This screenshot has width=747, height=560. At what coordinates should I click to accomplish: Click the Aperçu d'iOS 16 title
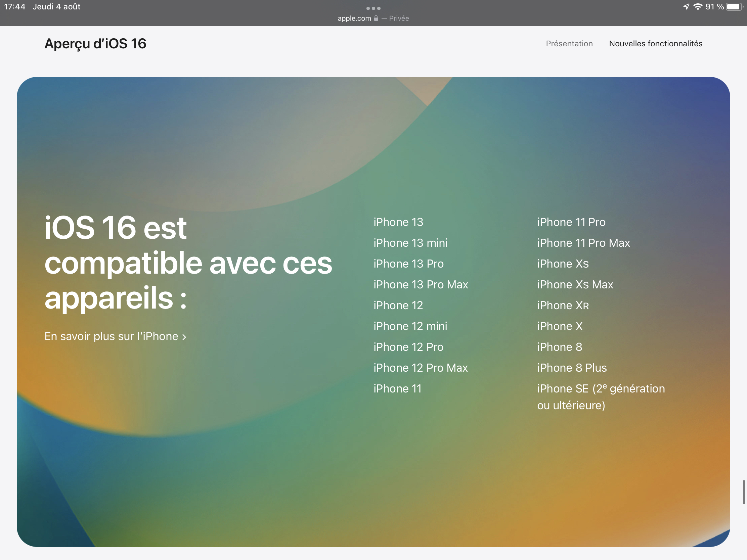point(95,44)
